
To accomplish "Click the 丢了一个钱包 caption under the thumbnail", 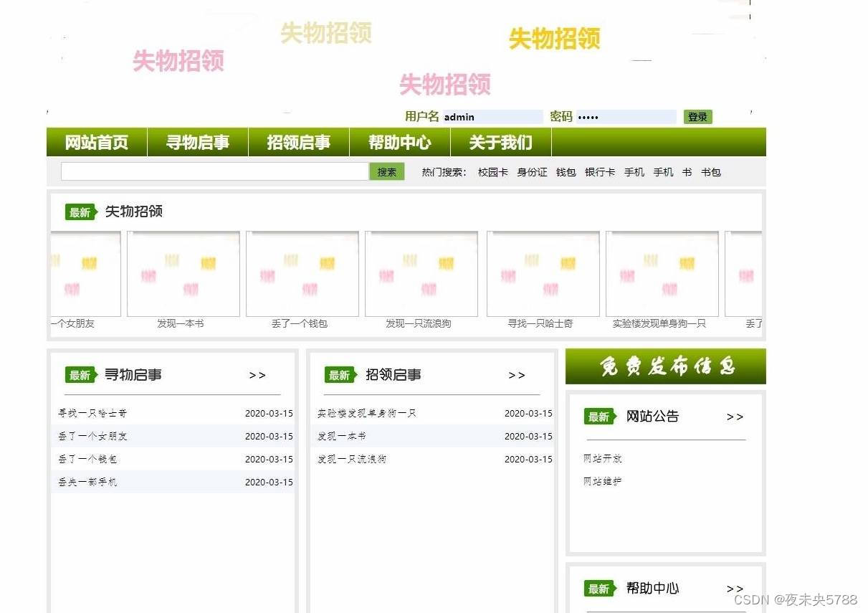I will 300,324.
